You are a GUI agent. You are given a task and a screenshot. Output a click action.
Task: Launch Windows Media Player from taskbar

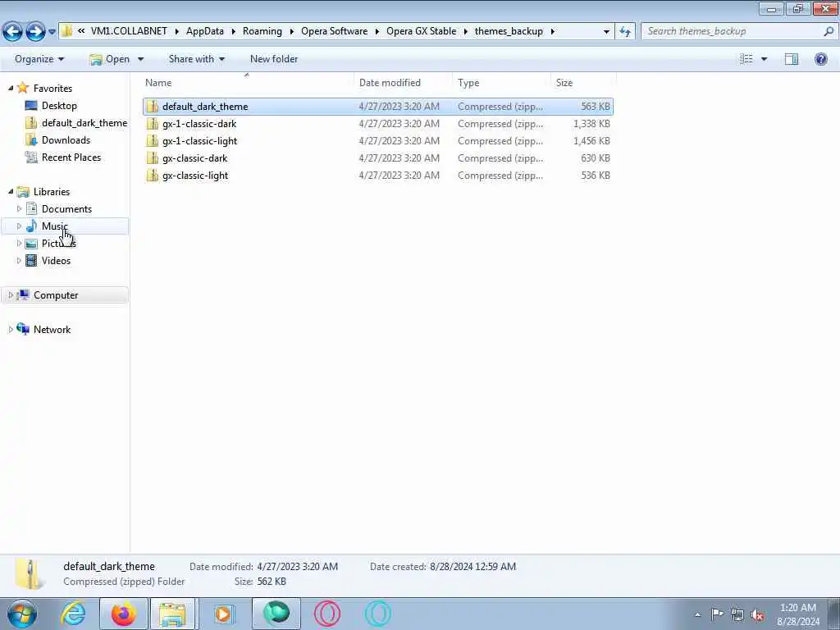coord(224,614)
